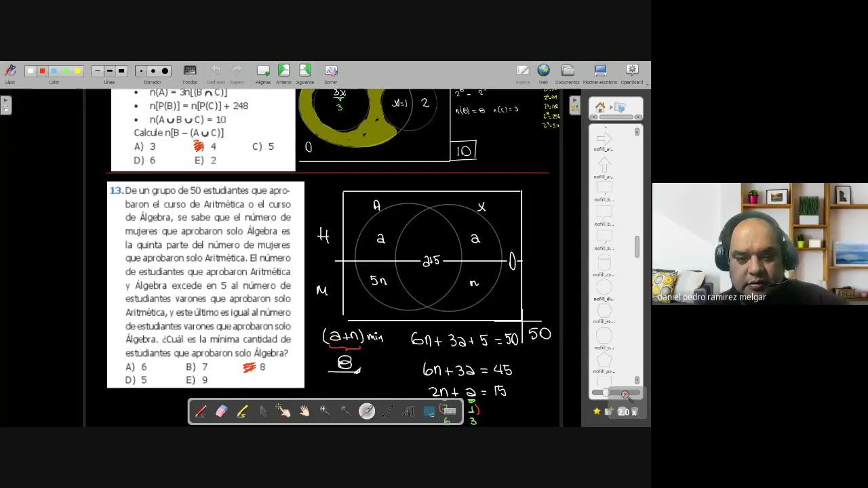
Task: Click the 2.0 x zoom indicator
Action: pyautogui.click(x=627, y=411)
